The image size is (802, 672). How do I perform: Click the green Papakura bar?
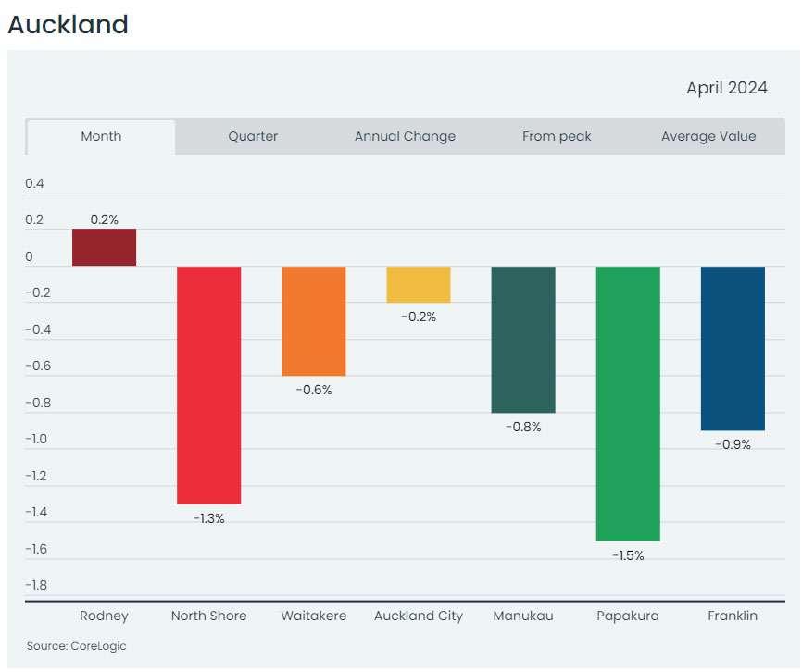pos(628,404)
